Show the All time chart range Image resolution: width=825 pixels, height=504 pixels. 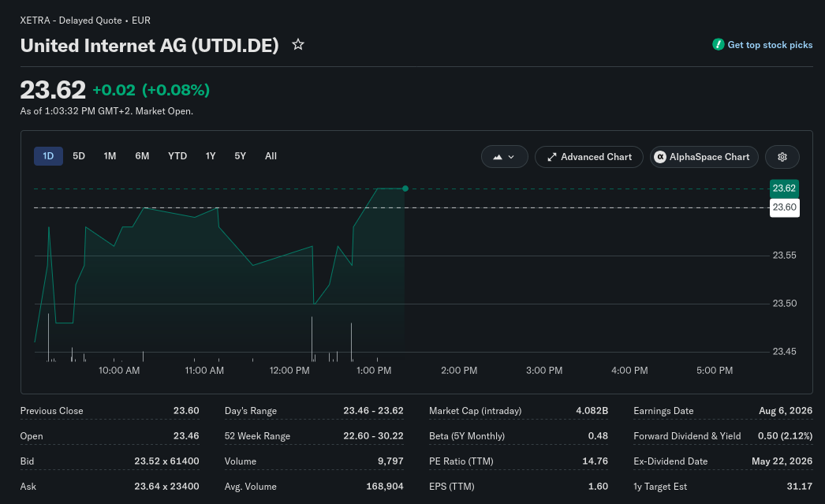click(x=271, y=156)
